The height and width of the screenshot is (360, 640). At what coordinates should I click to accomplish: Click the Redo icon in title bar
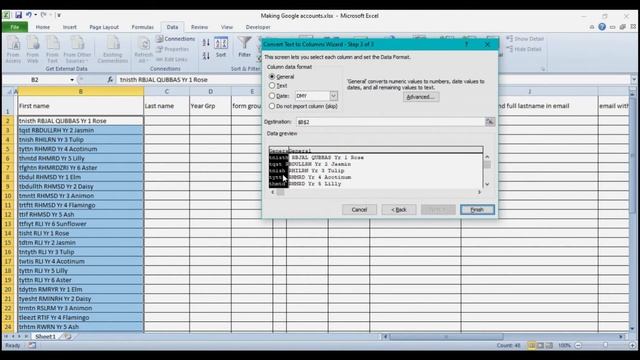click(x=43, y=15)
